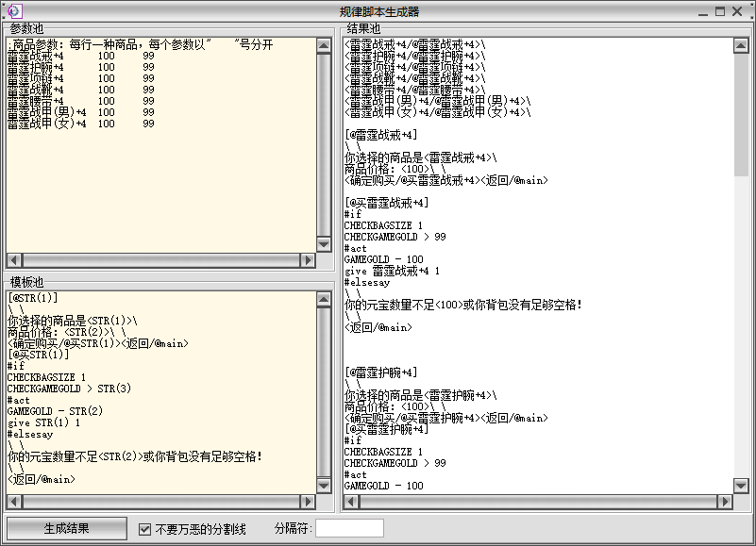The width and height of the screenshot is (756, 546).
Task: Click the #elsesay line in template pool
Action: coord(33,434)
